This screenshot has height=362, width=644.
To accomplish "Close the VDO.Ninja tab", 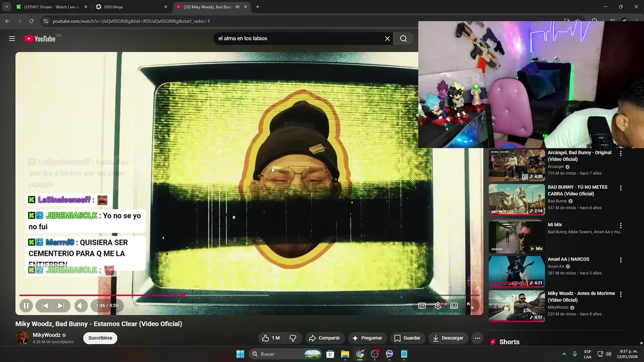I will pyautogui.click(x=166, y=7).
